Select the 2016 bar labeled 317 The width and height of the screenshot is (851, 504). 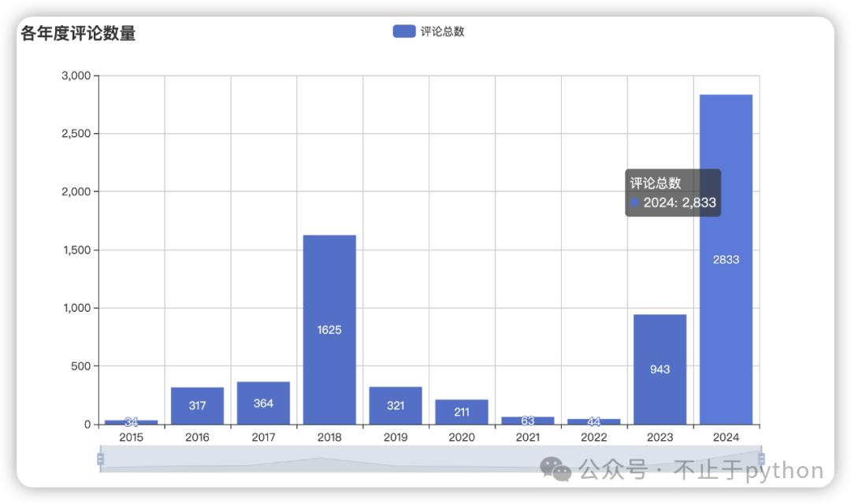197,406
